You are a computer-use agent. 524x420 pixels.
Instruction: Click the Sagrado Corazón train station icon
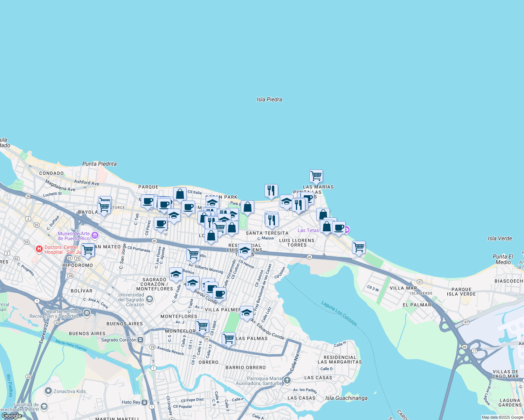(x=140, y=339)
